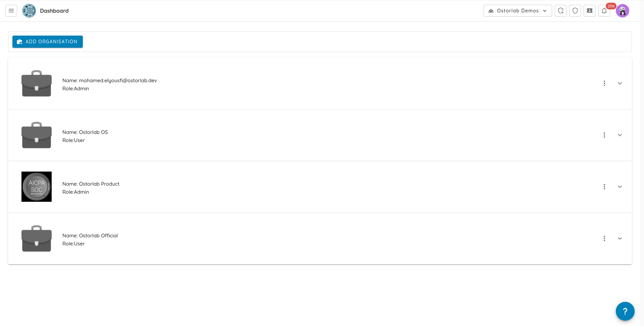Open the Ostorlab Demos organisation dropdown
644x326 pixels.
point(518,11)
